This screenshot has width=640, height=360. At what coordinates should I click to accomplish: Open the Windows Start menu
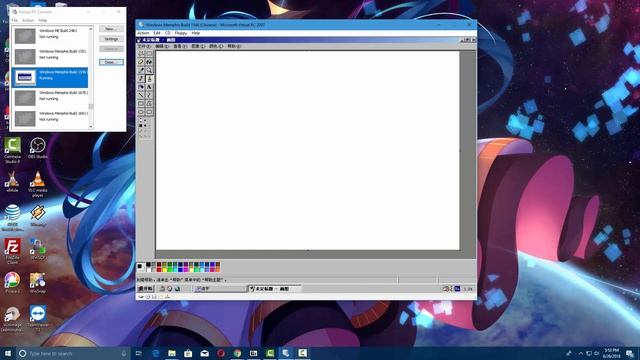pyautogui.click(x=8, y=353)
